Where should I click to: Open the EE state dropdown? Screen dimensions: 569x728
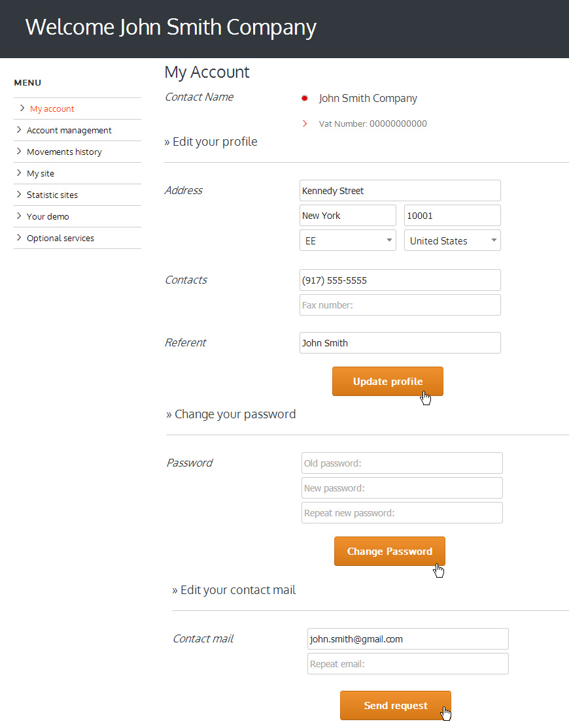click(348, 240)
